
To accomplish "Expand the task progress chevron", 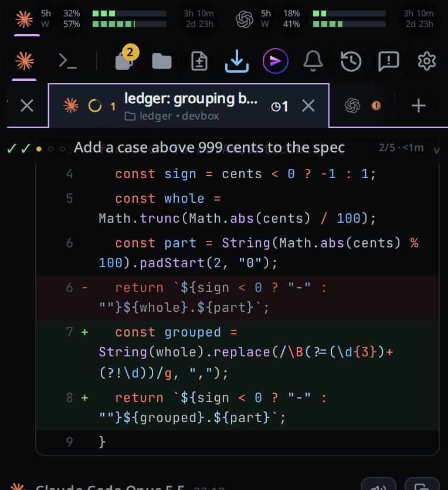I will coord(437,150).
